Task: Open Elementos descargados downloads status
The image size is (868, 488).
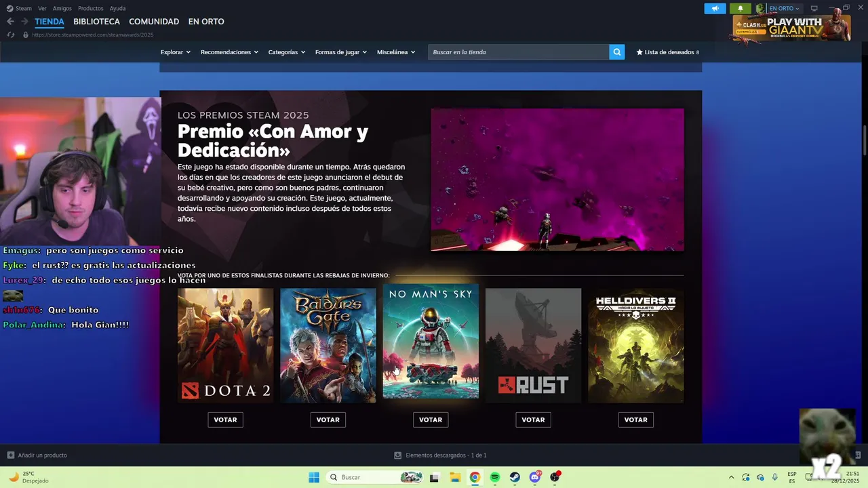Action: pyautogui.click(x=440, y=455)
